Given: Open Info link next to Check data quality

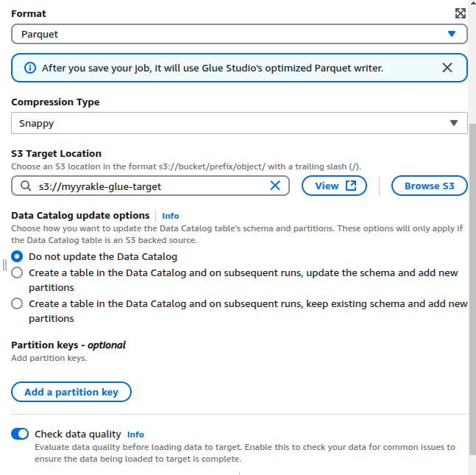Looking at the screenshot, I should click(x=135, y=434).
